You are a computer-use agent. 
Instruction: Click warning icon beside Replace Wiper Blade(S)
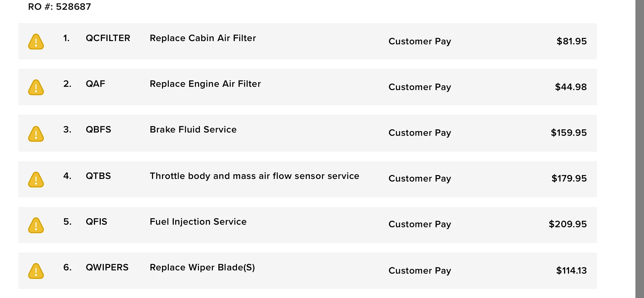click(x=36, y=271)
